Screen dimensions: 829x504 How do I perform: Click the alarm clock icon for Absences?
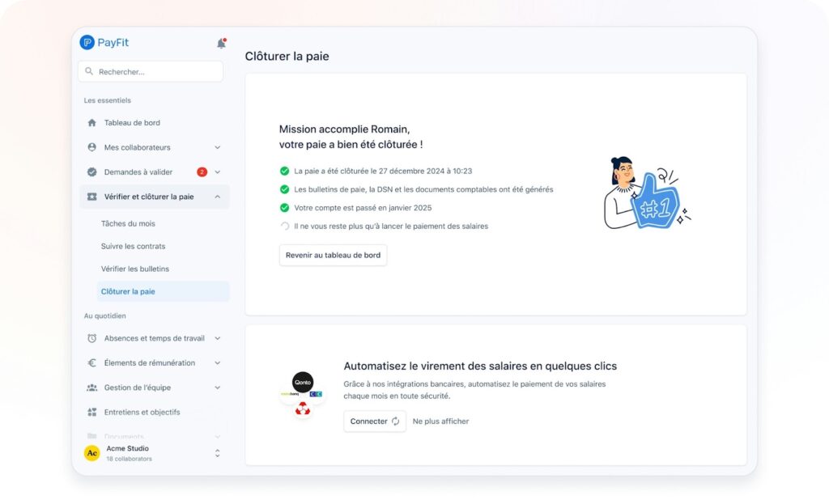click(x=91, y=338)
